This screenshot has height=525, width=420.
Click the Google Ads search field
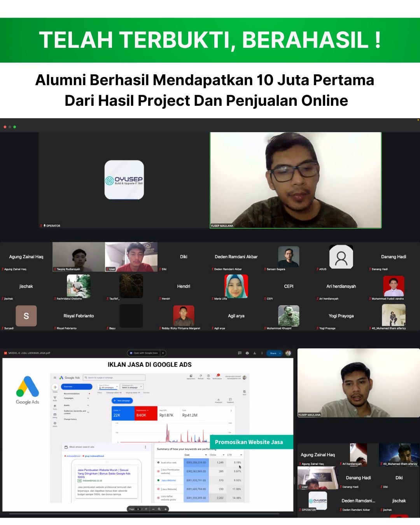[115, 378]
